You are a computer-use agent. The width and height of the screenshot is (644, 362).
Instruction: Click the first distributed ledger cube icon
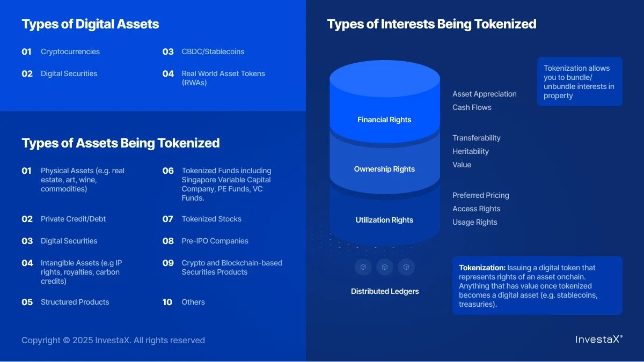point(363,267)
